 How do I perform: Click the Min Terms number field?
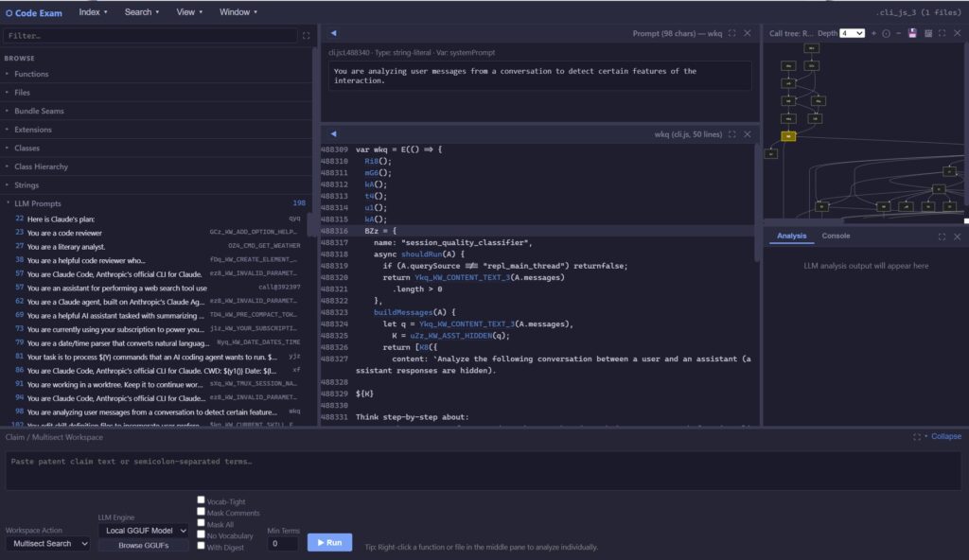coord(283,544)
